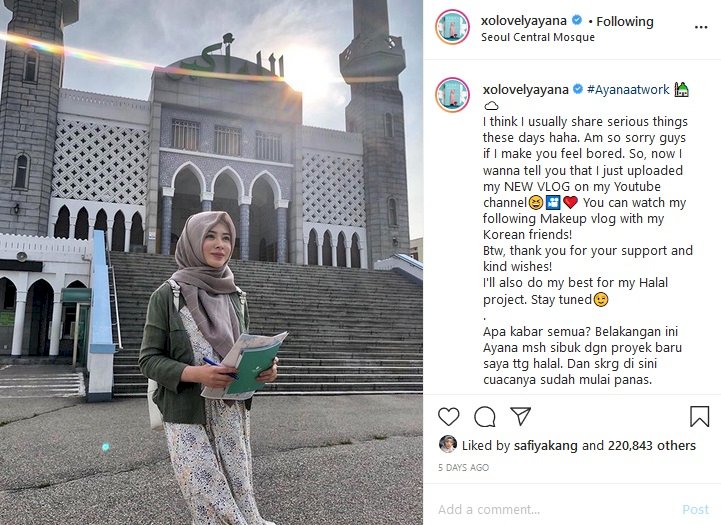Screen dimensions: 721x525
Task: Open comments via speech bubble icon
Action: [485, 417]
